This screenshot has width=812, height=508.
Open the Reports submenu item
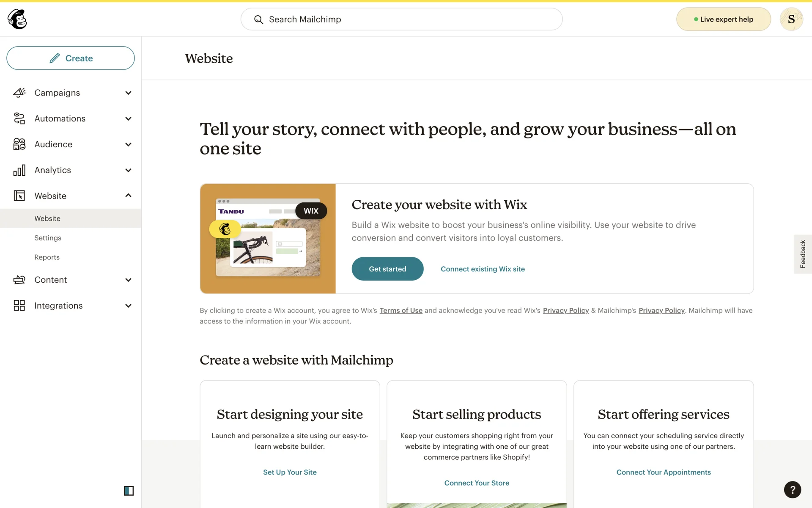click(47, 257)
